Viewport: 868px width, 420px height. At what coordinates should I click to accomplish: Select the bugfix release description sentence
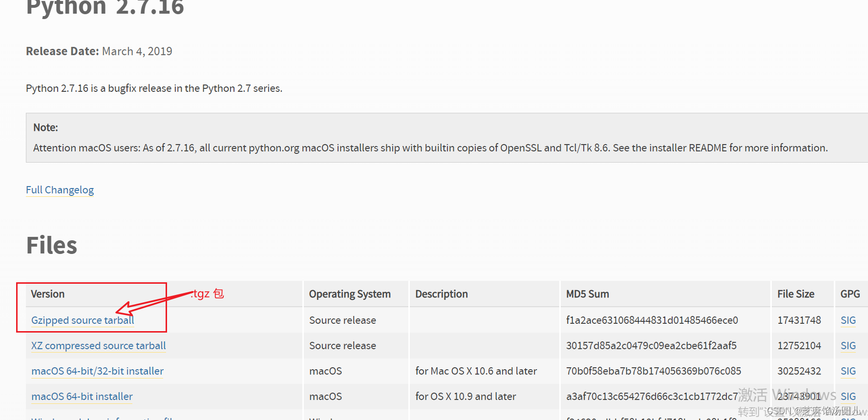154,88
